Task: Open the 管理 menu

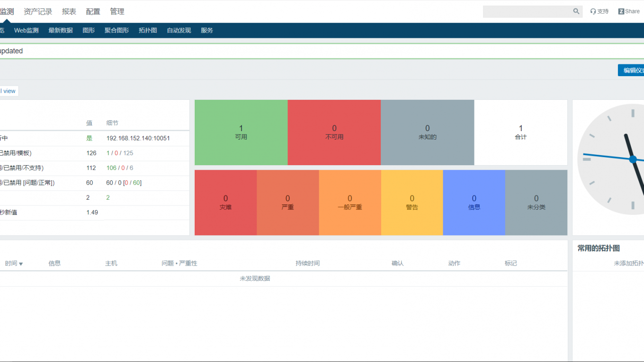Action: click(117, 11)
